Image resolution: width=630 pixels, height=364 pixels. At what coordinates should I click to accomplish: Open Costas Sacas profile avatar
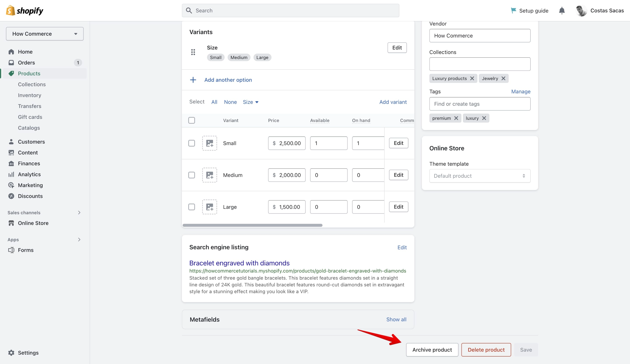click(581, 10)
